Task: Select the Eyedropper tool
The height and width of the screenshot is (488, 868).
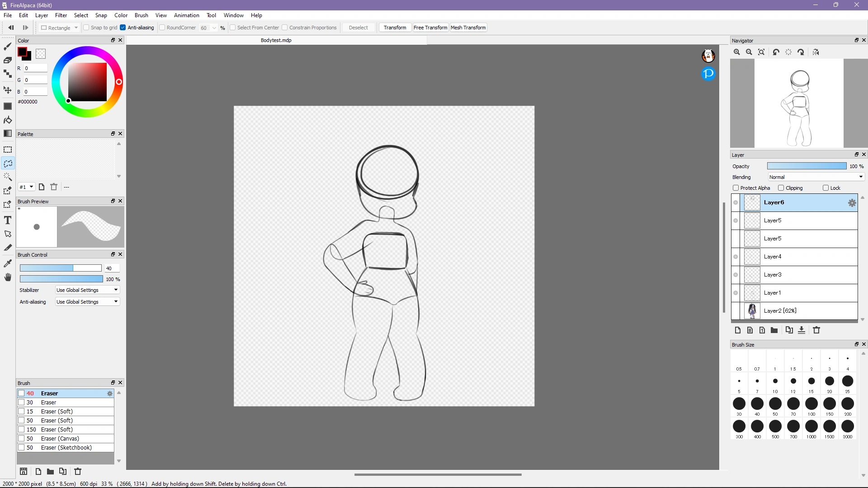Action: click(8, 263)
